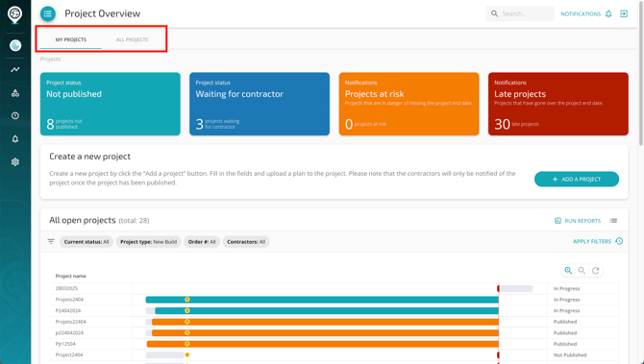Image resolution: width=644 pixels, height=364 pixels.
Task: Click the Run Reports chart icon
Action: pos(557,221)
